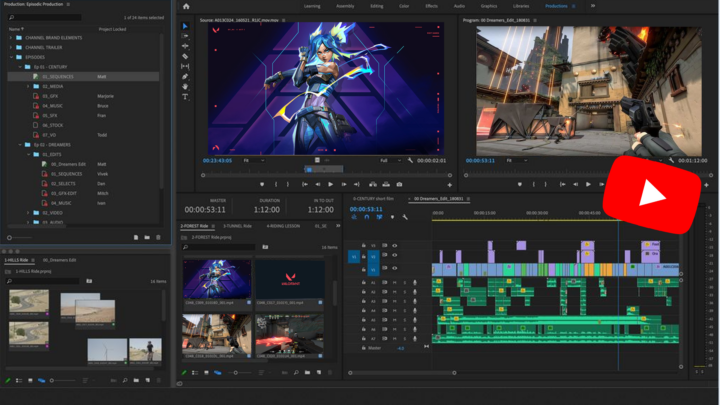Select the Track Select Forward tool

click(186, 36)
